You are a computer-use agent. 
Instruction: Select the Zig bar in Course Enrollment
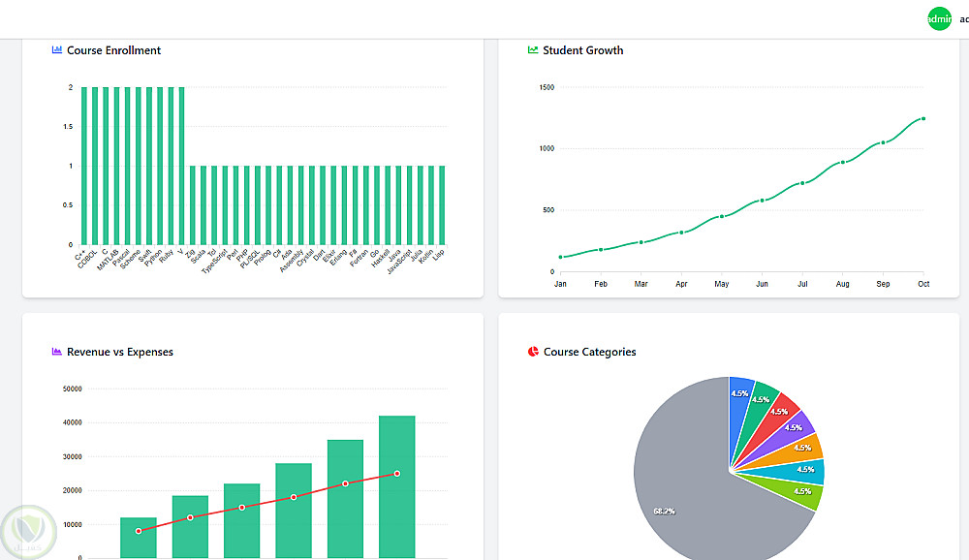point(192,205)
